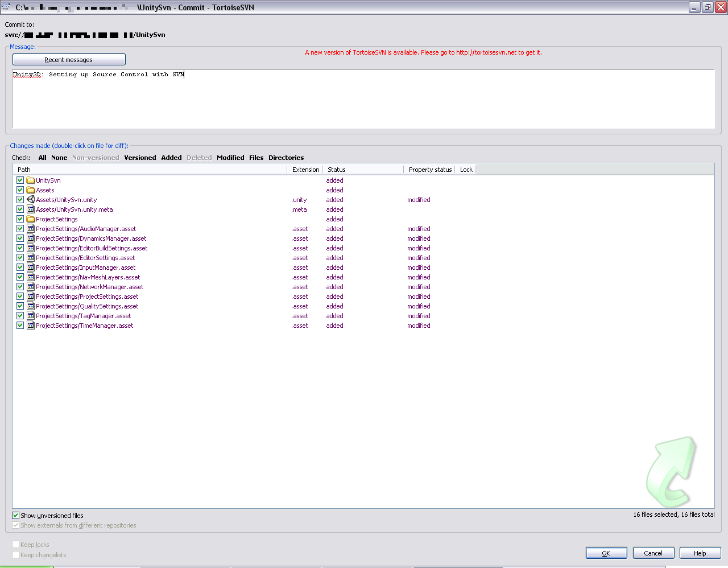This screenshot has width=728, height=568.
Task: Click the Recent messages button
Action: pyautogui.click(x=68, y=59)
